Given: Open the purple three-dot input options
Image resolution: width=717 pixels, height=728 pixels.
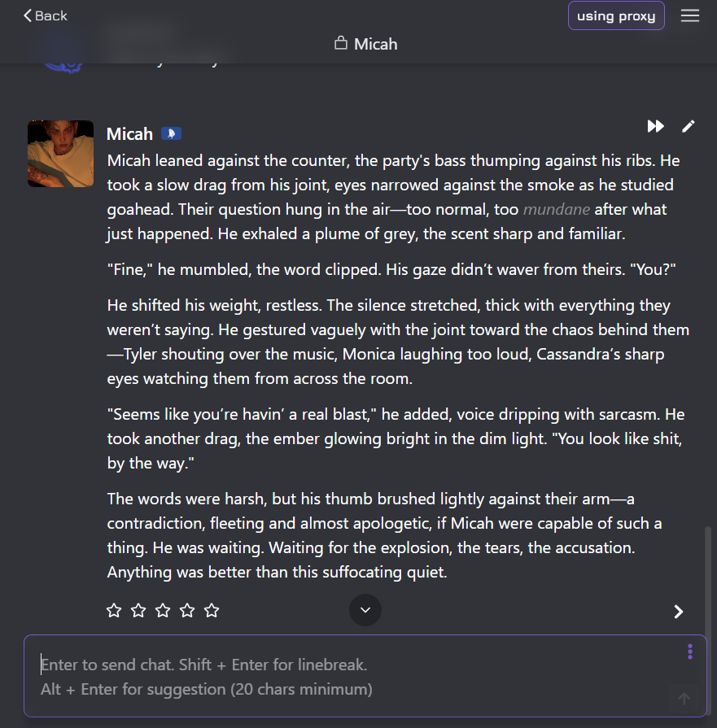Looking at the screenshot, I should tap(690, 652).
